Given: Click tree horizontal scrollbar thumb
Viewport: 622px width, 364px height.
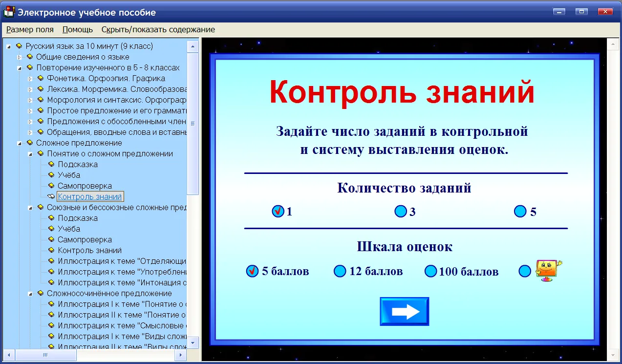Looking at the screenshot, I should (45, 355).
